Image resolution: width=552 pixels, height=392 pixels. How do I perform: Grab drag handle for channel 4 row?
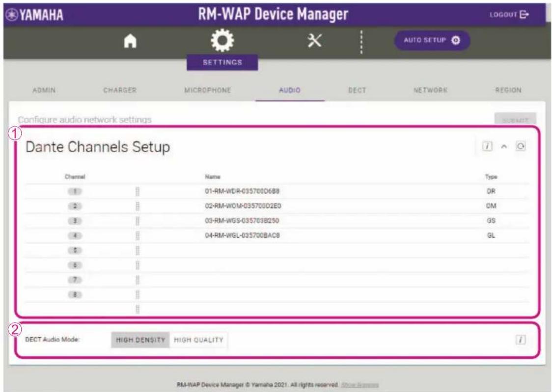click(x=138, y=235)
